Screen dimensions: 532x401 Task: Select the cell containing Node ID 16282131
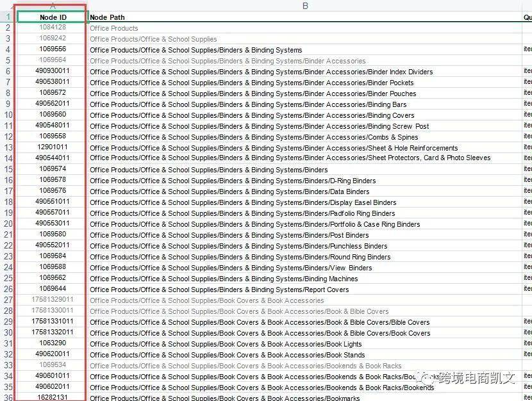click(52, 398)
